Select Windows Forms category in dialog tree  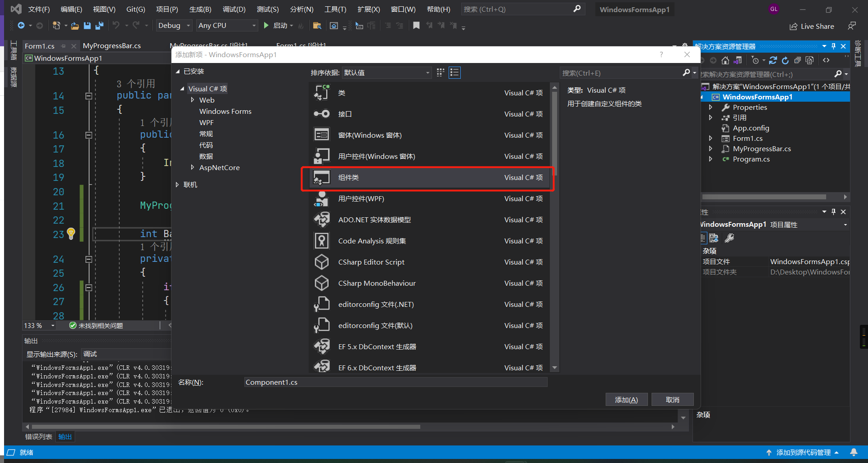click(x=225, y=111)
